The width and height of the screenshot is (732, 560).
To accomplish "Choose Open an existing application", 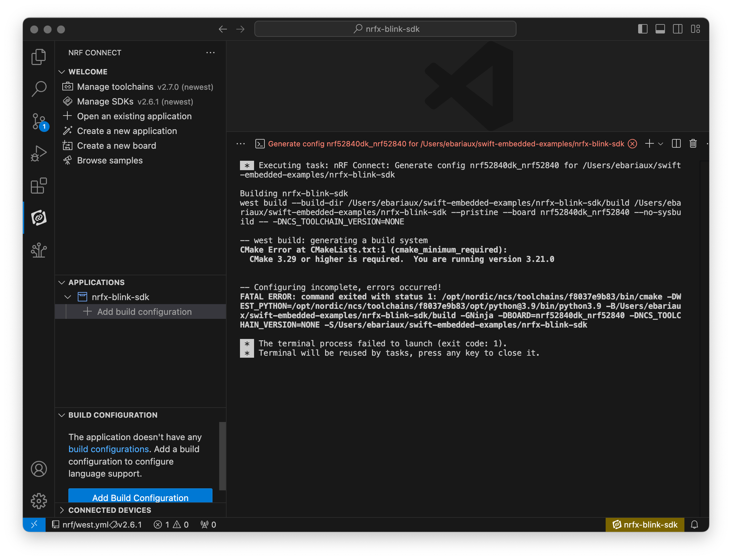I will (x=140, y=116).
